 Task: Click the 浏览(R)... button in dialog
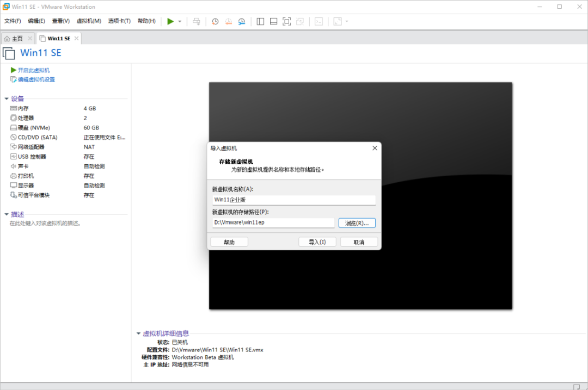pyautogui.click(x=357, y=223)
